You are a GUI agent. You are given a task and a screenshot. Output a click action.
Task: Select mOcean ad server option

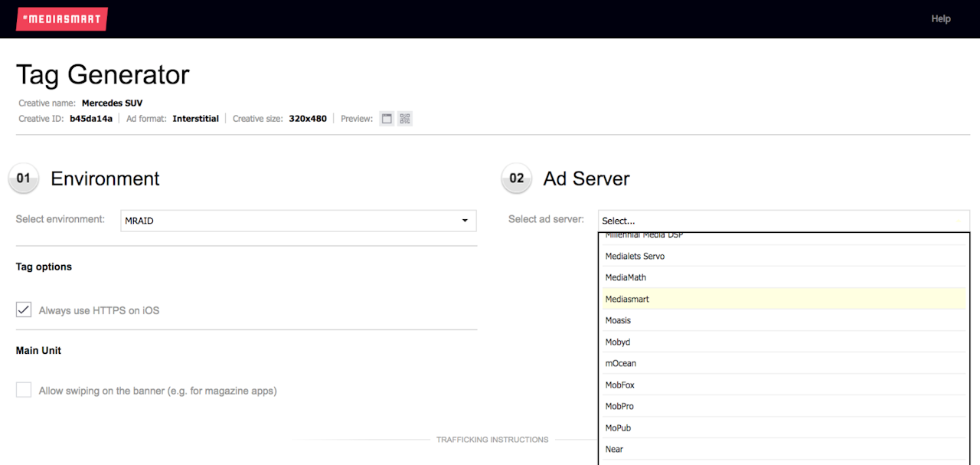pos(783,363)
